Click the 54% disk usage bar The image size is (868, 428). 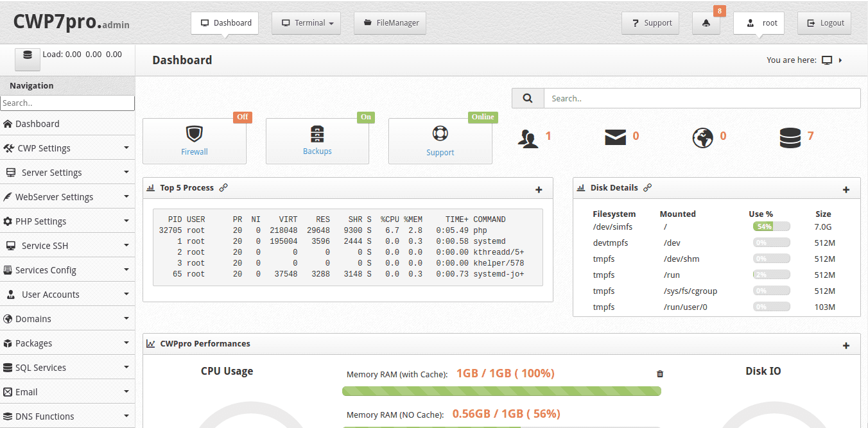pyautogui.click(x=772, y=227)
